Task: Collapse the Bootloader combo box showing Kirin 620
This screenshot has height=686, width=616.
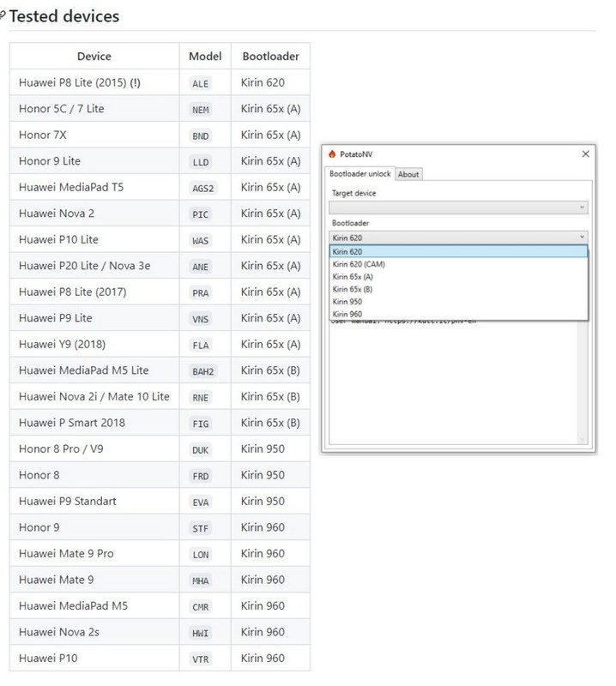Action: point(458,238)
